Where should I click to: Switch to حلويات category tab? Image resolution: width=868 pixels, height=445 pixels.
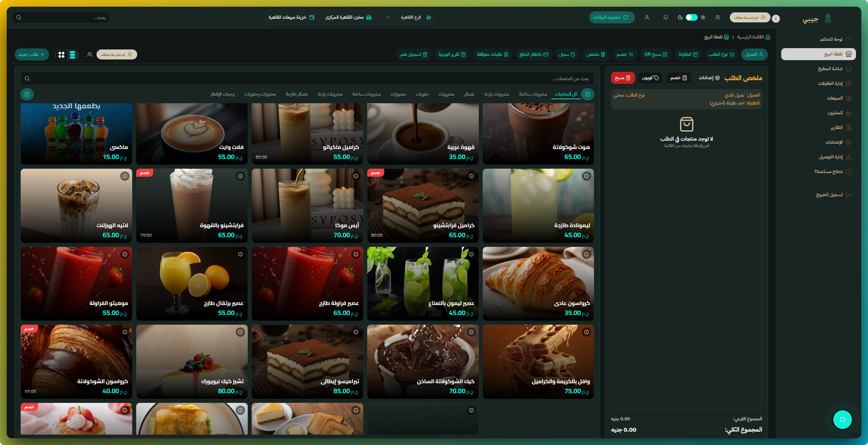pos(422,94)
